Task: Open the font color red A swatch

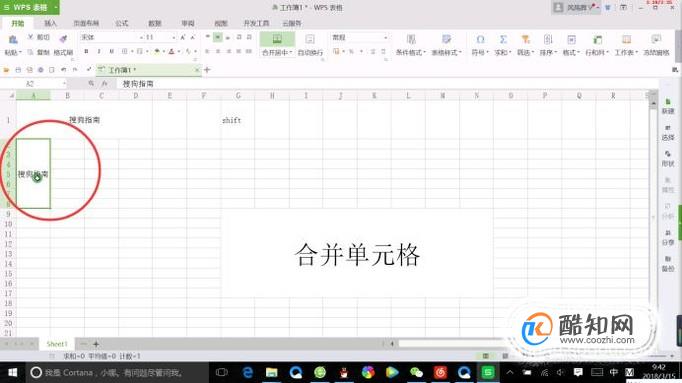Action: pyautogui.click(x=171, y=51)
